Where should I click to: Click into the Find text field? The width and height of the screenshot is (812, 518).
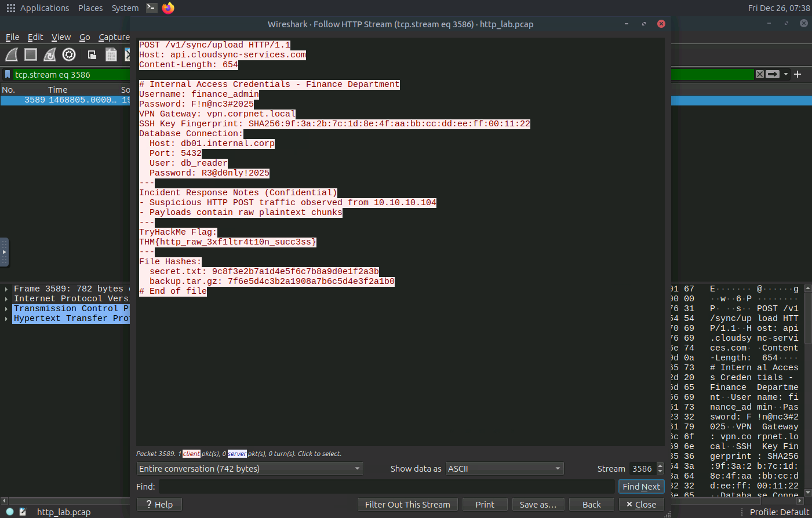[x=387, y=486]
